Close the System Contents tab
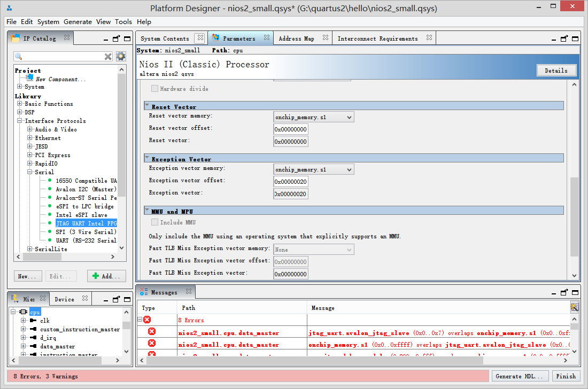This screenshot has width=588, height=389. point(200,37)
